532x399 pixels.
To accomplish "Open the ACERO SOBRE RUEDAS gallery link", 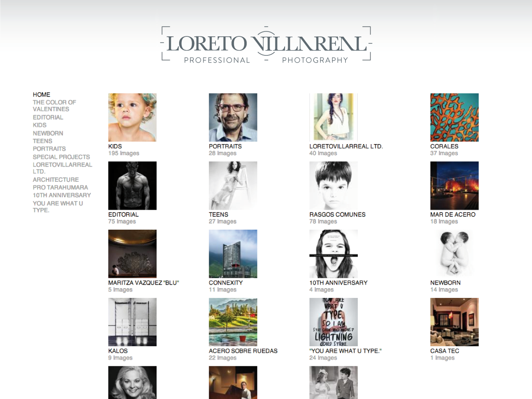I will [x=243, y=351].
